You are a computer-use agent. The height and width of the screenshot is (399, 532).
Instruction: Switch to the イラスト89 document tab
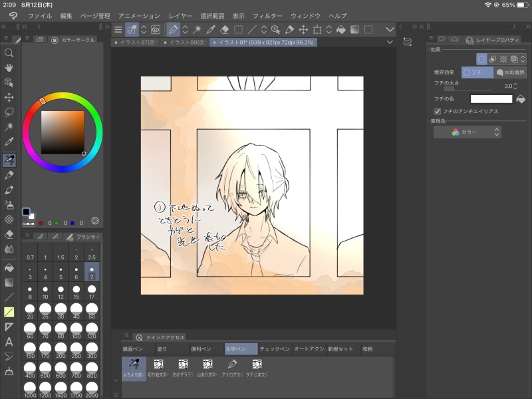point(184,42)
